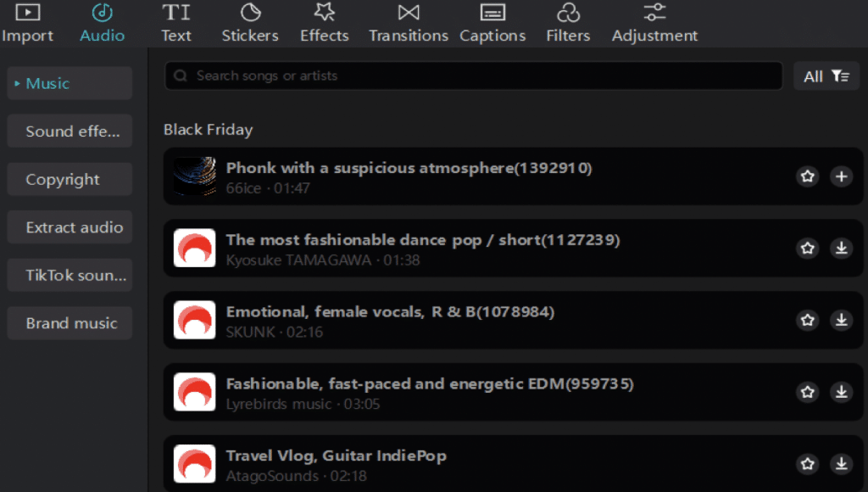
Task: Click artist line 'SKUNK · 02:16'
Action: [275, 332]
